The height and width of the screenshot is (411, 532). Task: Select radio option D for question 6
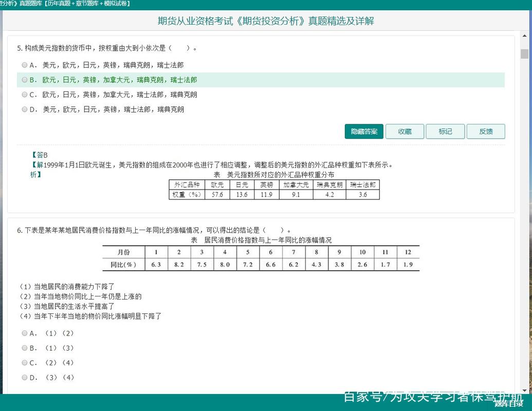point(24,378)
